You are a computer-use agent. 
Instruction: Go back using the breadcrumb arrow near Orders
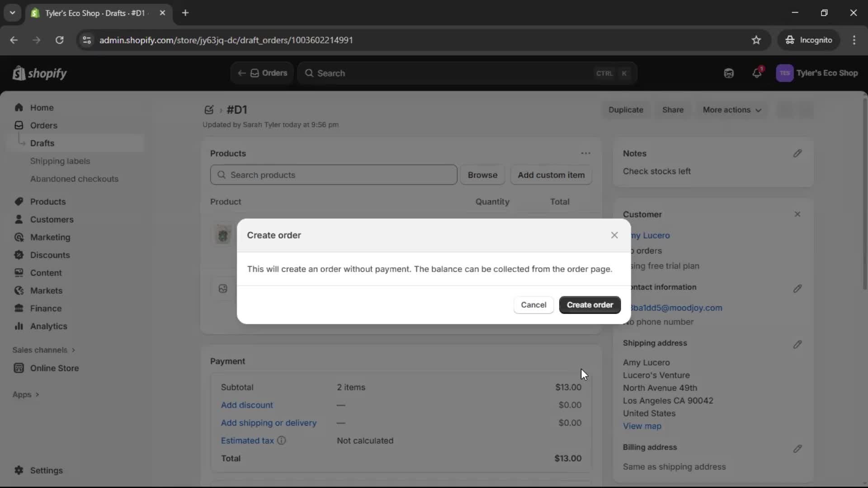[241, 73]
